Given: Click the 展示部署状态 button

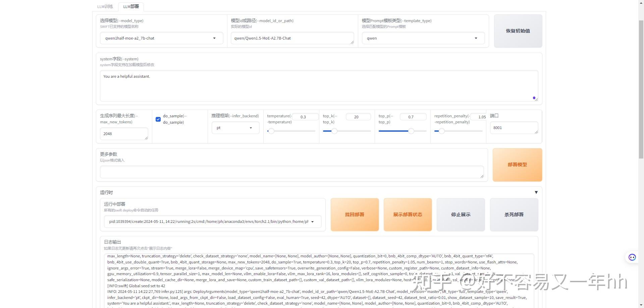Looking at the screenshot, I should coord(408,214).
